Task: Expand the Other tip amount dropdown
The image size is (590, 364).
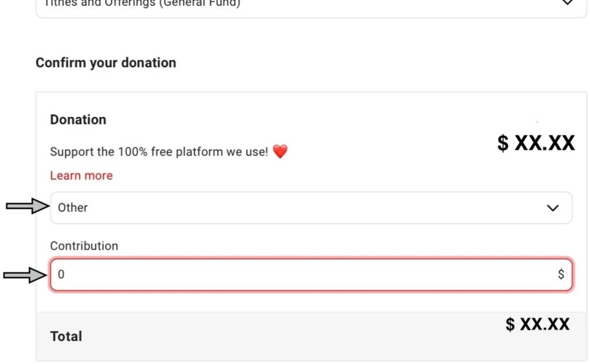Action: (311, 208)
